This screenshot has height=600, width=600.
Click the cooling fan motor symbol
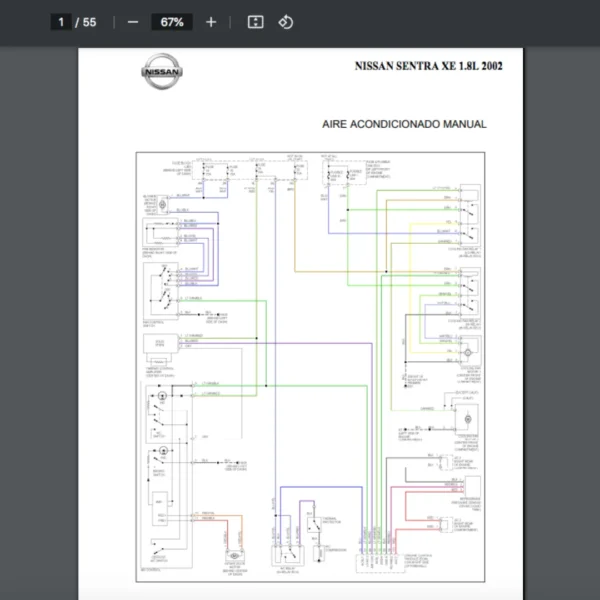[x=466, y=354]
